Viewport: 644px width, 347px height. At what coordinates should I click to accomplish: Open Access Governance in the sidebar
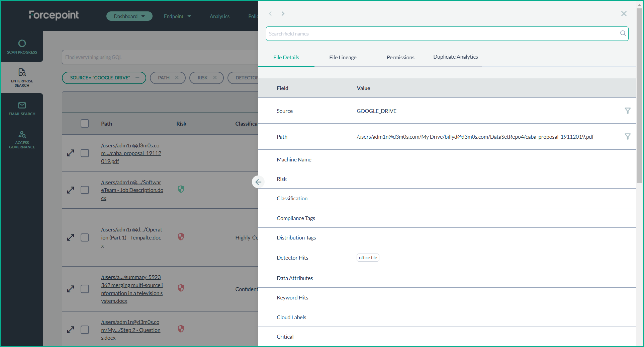[22, 139]
